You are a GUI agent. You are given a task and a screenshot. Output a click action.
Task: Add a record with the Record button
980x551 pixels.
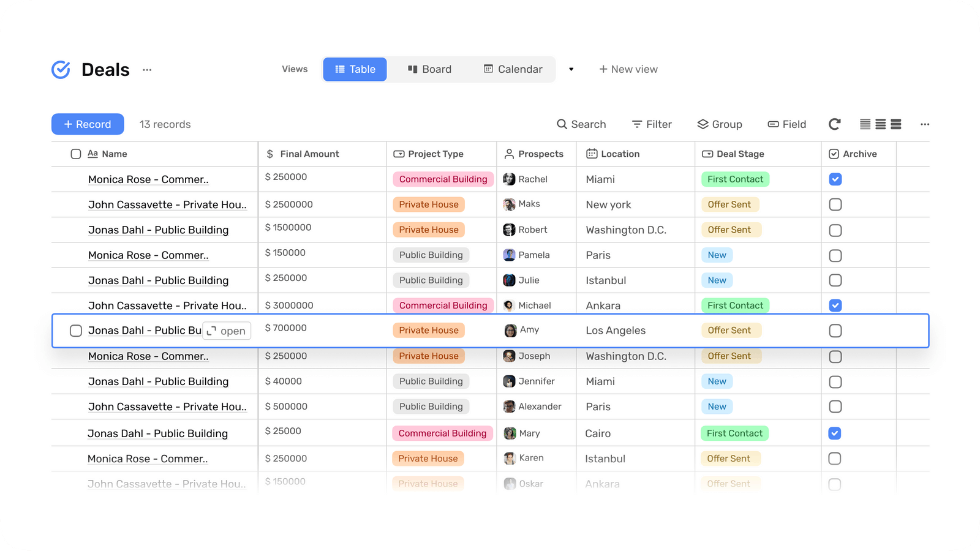[88, 124]
